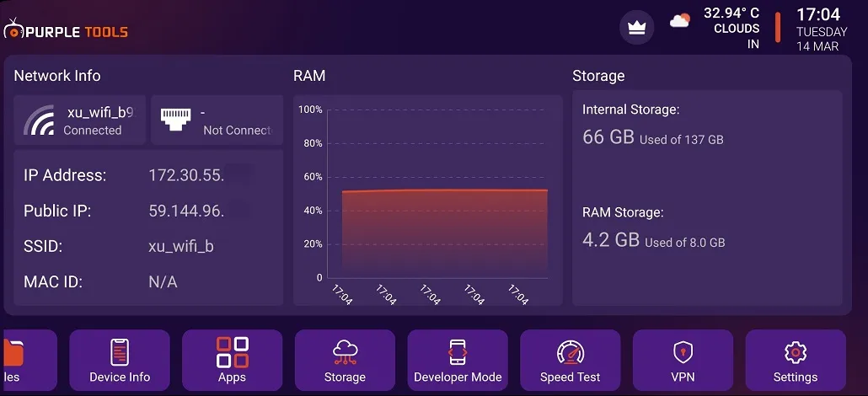This screenshot has width=868, height=396.
Task: Click the Internal Storage label
Action: point(630,110)
